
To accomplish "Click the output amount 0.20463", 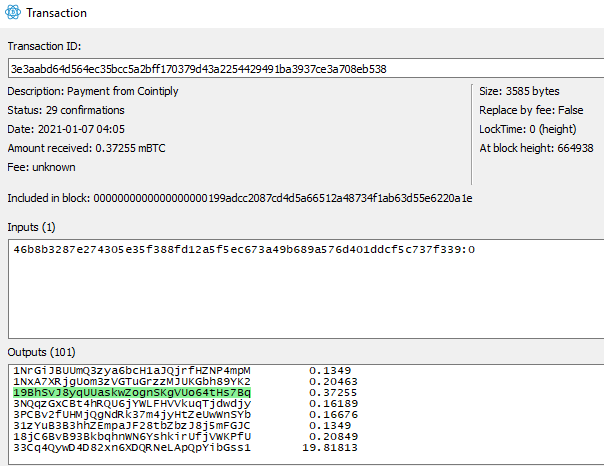I will tap(333, 382).
